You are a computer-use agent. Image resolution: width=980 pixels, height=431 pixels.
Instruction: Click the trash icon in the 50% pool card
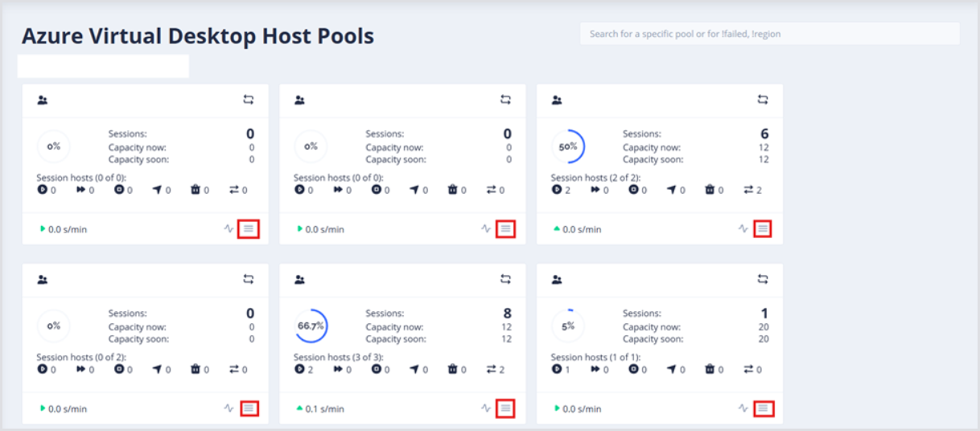point(710,190)
